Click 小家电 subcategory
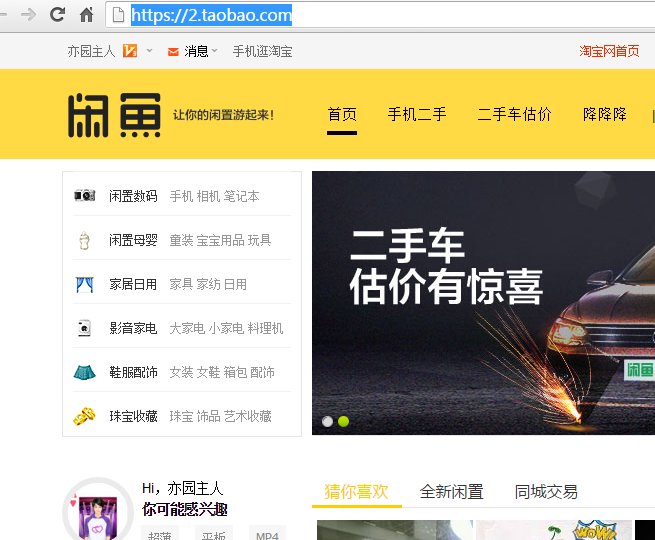Screen dimensions: 655x540 pyautogui.click(x=226, y=328)
